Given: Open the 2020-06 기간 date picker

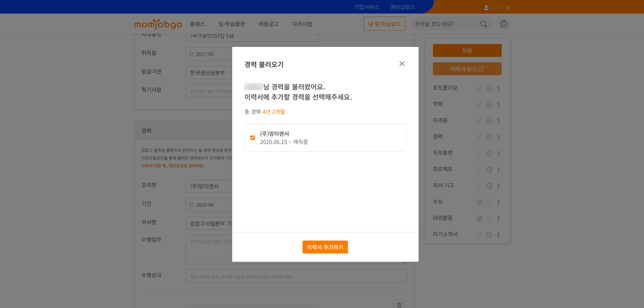Looking at the screenshot, I should (208, 205).
